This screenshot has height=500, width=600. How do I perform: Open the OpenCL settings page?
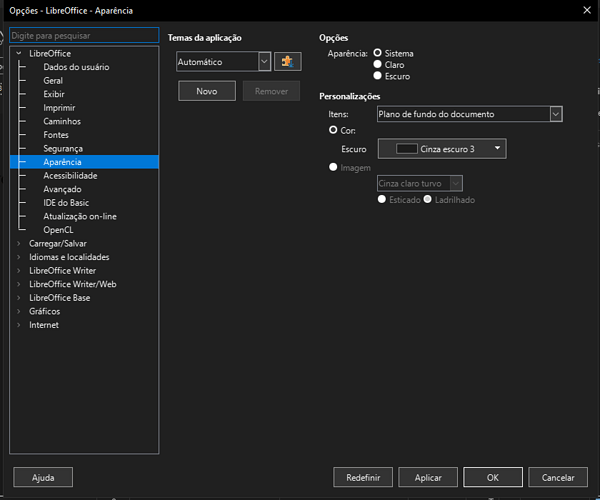[58, 230]
